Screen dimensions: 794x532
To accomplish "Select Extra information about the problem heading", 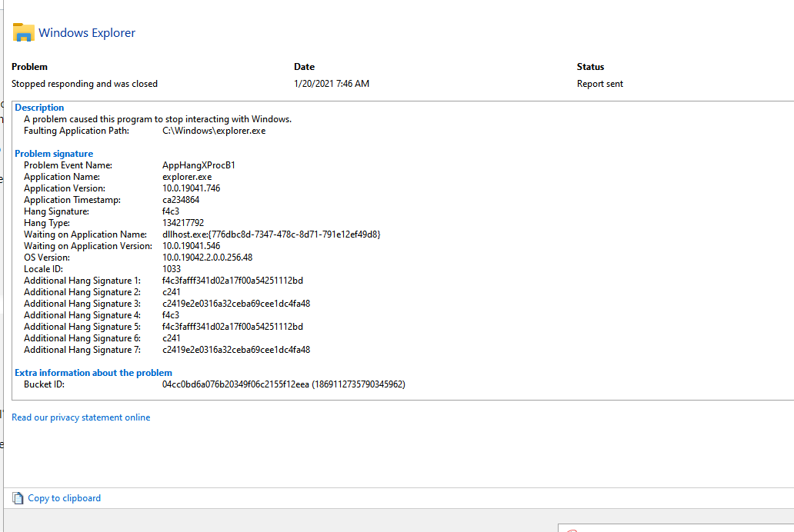I will [x=93, y=373].
